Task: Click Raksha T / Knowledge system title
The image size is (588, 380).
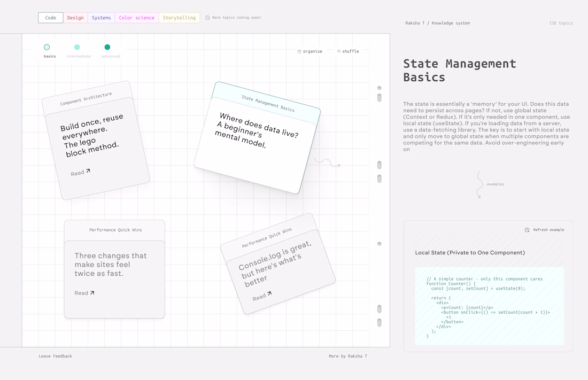Action: [438, 23]
